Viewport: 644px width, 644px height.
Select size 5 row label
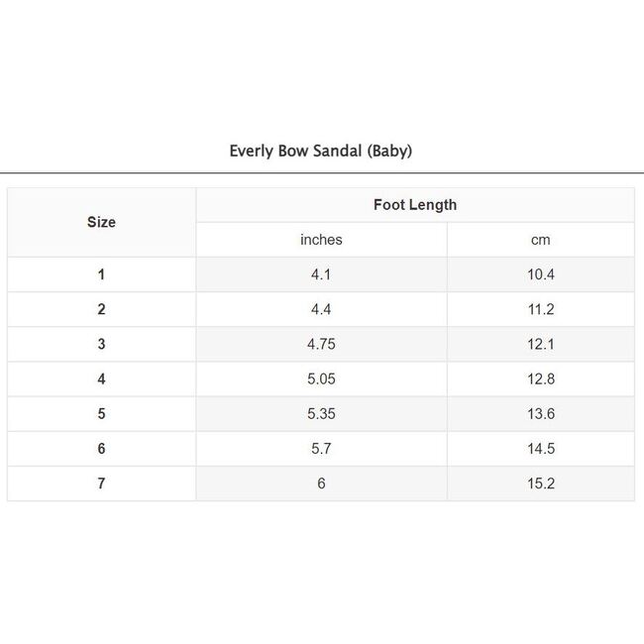point(101,414)
